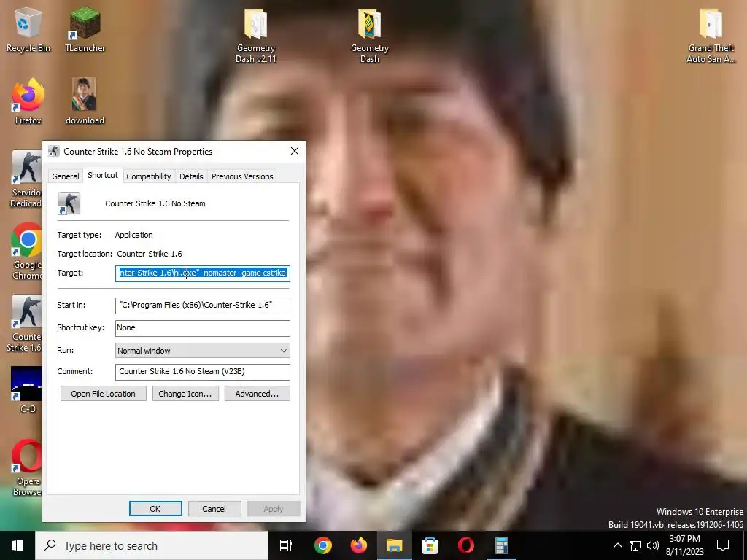This screenshot has height=560, width=747.
Task: Open Calculator from the taskbar
Action: 501,545
